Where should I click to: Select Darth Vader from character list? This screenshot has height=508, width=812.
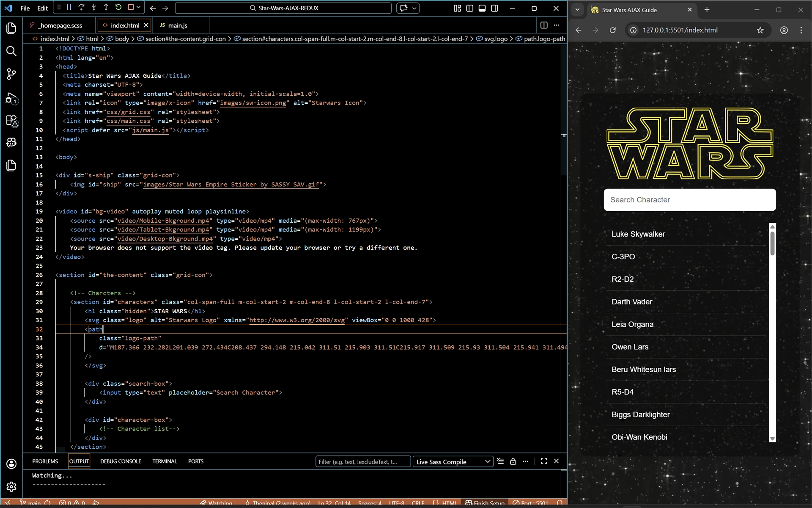(632, 302)
